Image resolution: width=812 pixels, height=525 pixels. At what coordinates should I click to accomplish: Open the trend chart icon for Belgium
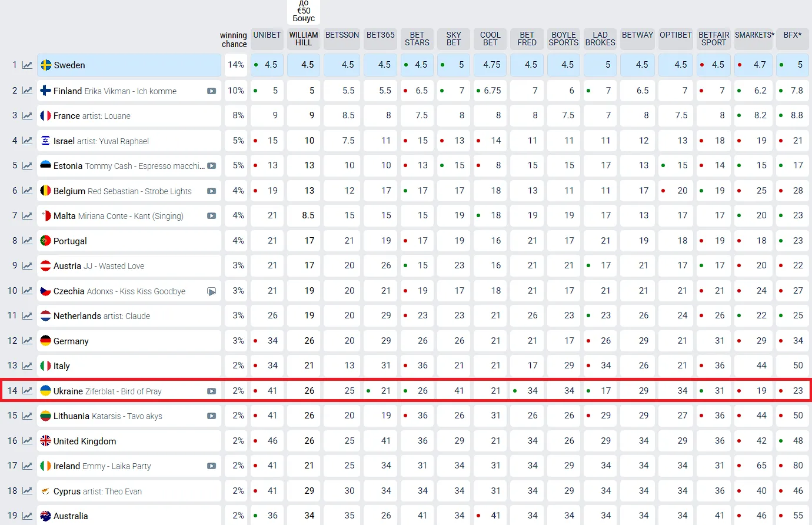tap(27, 191)
